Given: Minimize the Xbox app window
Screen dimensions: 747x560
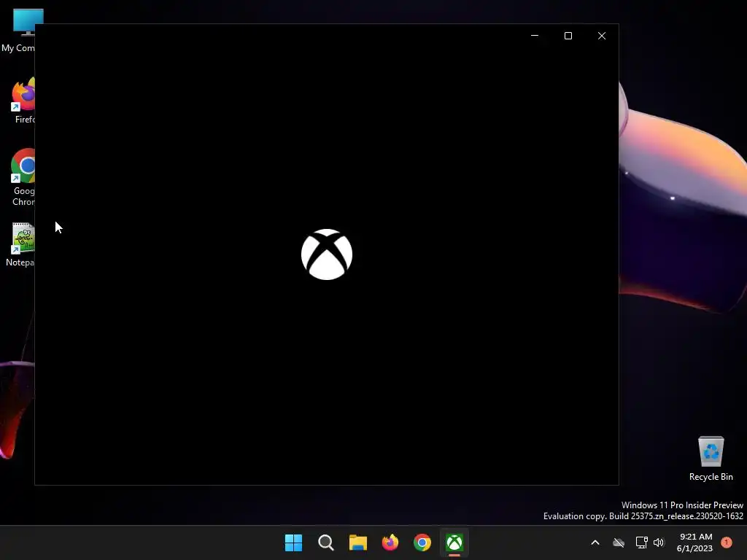Looking at the screenshot, I should click(x=535, y=36).
